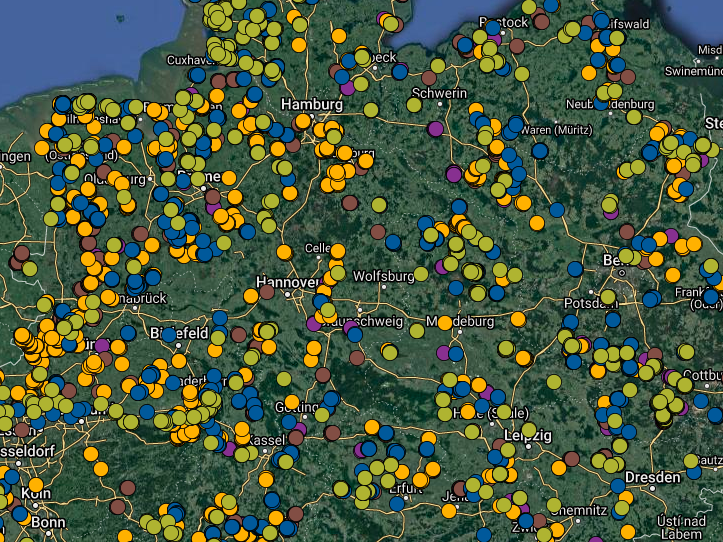Screen dimensions: 723x542
Task: Click the yellow marker southwest of Celle
Action: 283,252
